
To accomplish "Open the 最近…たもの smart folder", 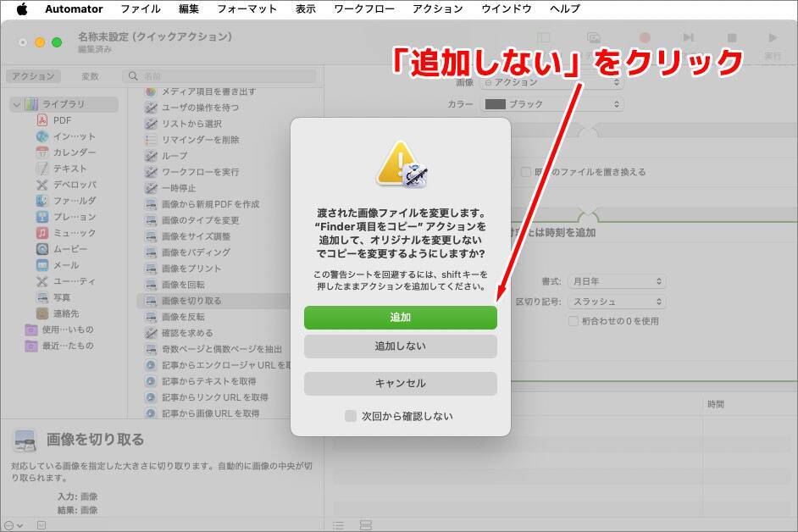I will tap(59, 346).
